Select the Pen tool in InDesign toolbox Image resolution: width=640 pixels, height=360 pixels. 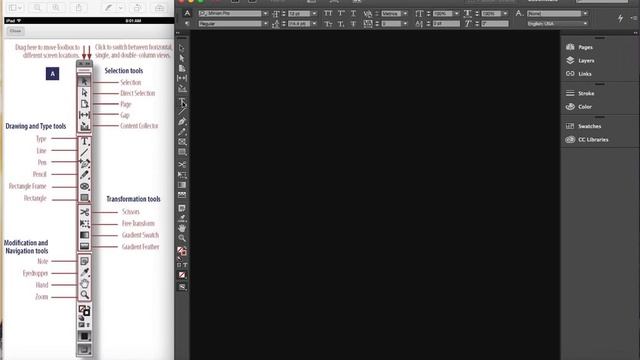pos(182,122)
